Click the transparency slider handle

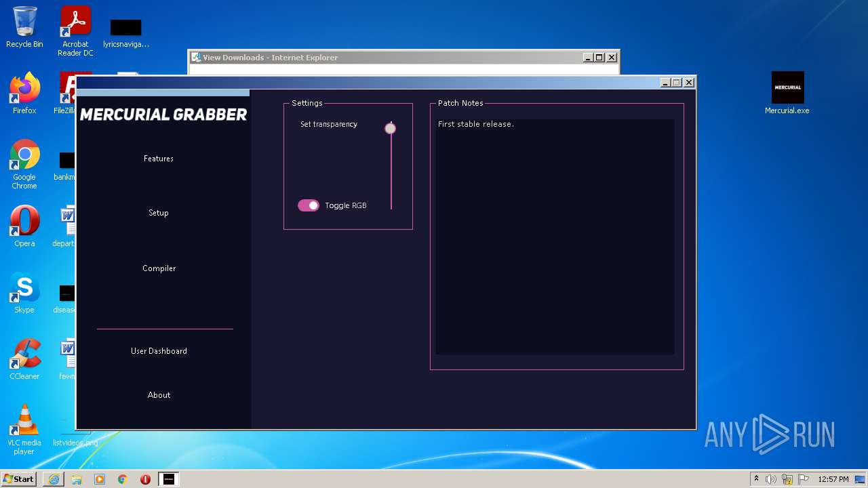point(390,128)
